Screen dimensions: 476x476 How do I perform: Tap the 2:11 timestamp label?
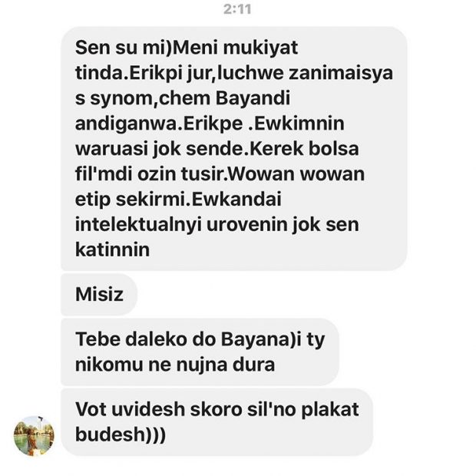pyautogui.click(x=237, y=9)
